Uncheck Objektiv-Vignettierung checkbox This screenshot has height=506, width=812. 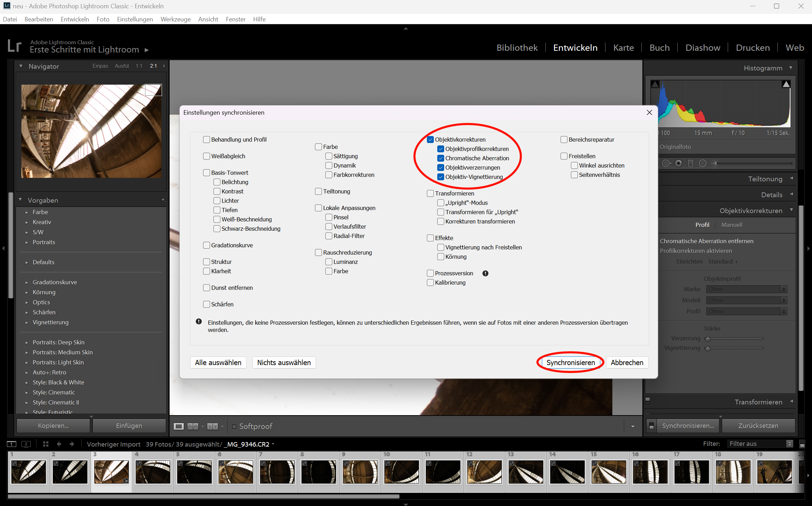click(x=441, y=177)
